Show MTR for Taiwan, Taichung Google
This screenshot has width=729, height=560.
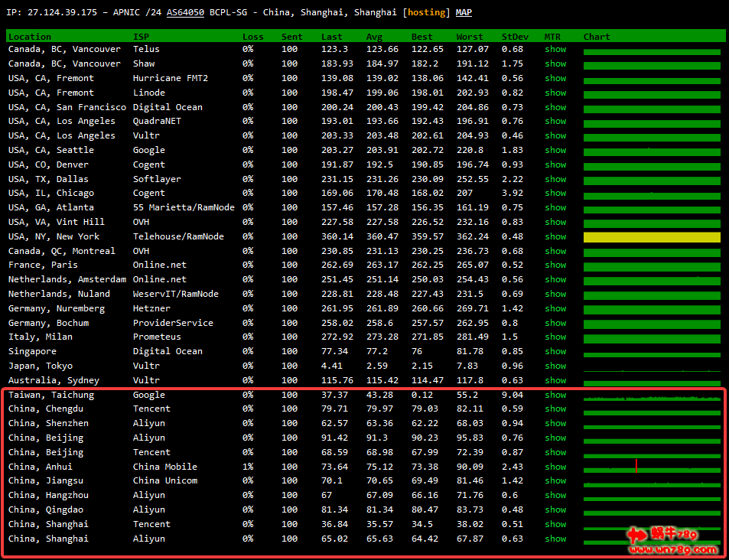555,395
